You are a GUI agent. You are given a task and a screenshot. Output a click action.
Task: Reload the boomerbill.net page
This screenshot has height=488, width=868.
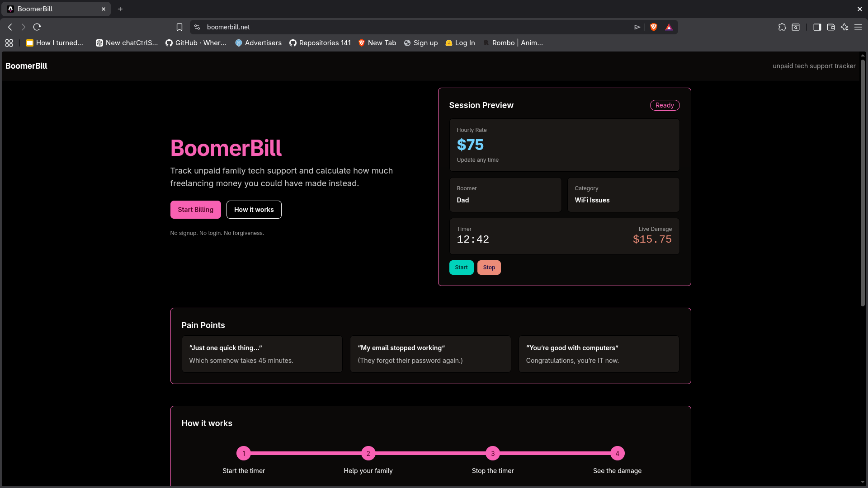tap(37, 27)
